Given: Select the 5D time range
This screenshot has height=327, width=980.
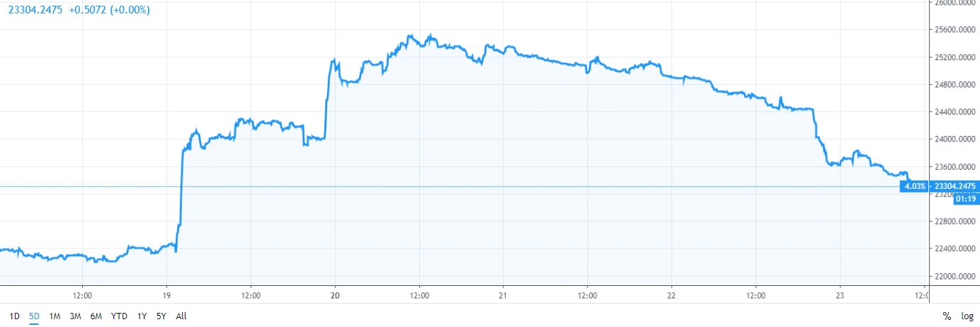Looking at the screenshot, I should pyautogui.click(x=35, y=316).
